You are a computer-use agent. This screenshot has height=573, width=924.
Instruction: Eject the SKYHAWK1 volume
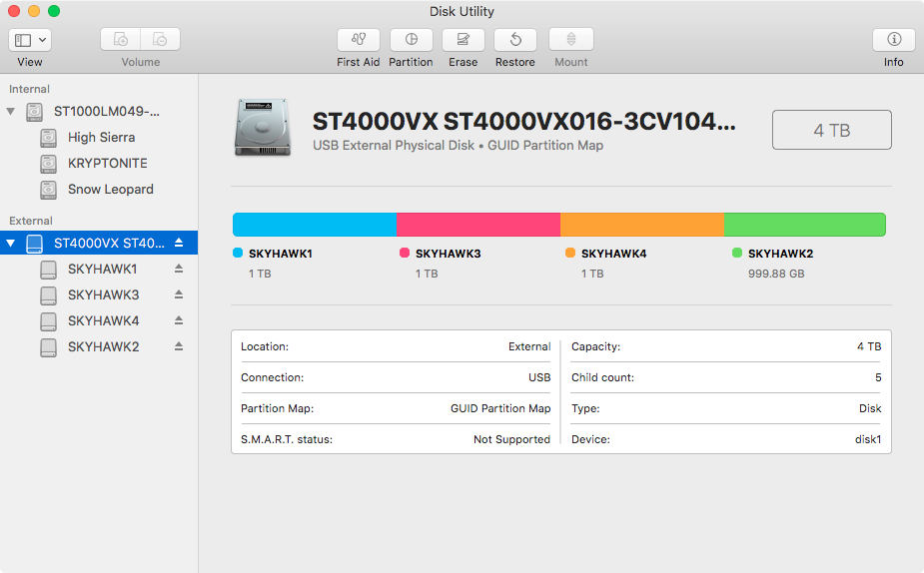pyautogui.click(x=179, y=269)
